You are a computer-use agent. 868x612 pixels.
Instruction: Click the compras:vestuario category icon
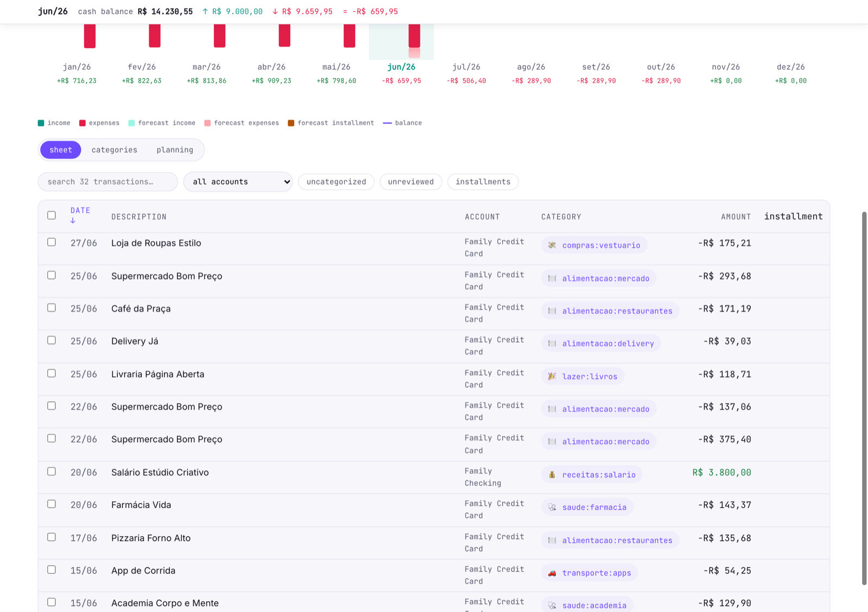pyautogui.click(x=552, y=246)
